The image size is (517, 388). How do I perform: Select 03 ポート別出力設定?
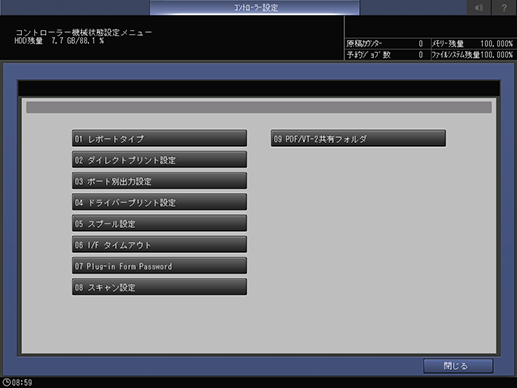(159, 181)
